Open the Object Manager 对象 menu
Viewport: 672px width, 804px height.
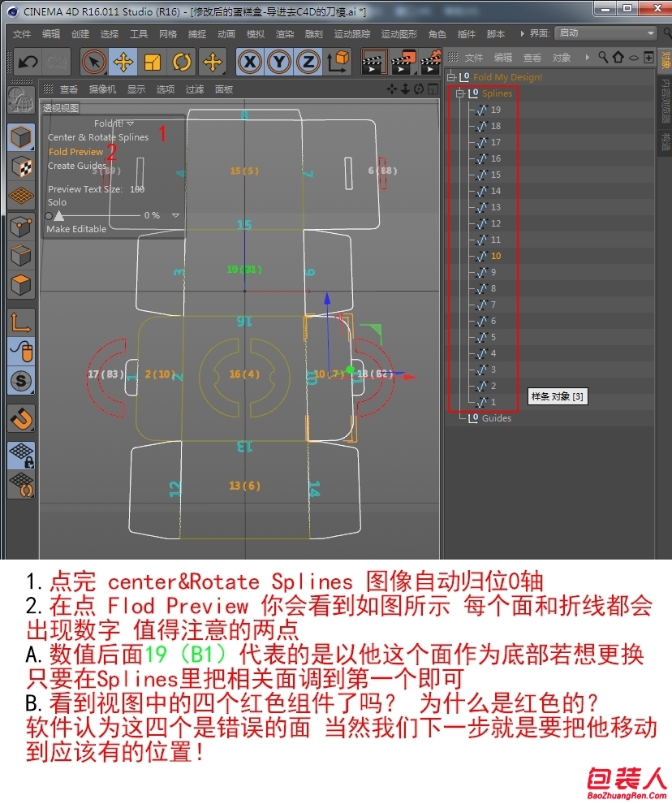(x=562, y=58)
